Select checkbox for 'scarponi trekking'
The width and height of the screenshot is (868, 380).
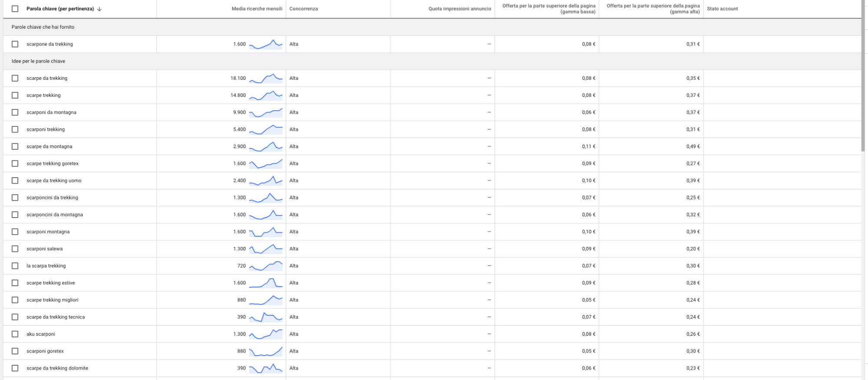pos(15,129)
